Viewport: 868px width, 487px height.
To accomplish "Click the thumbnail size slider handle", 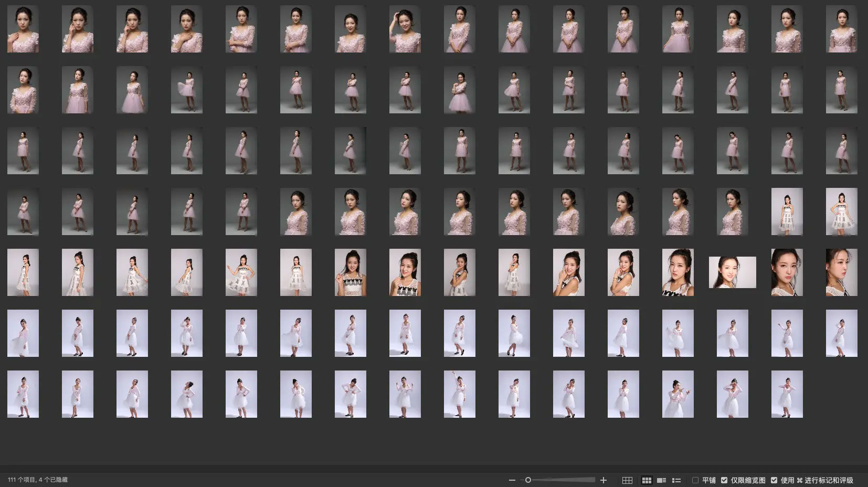I will 528,480.
